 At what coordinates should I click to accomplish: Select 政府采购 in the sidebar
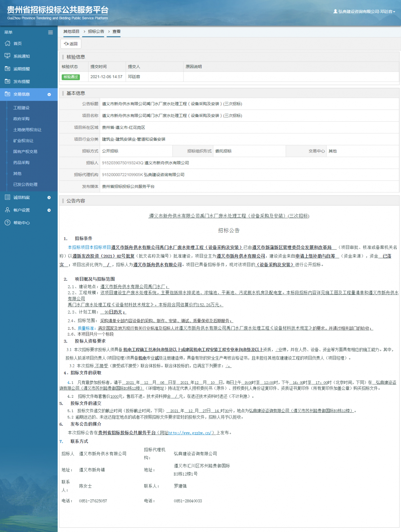click(21, 119)
